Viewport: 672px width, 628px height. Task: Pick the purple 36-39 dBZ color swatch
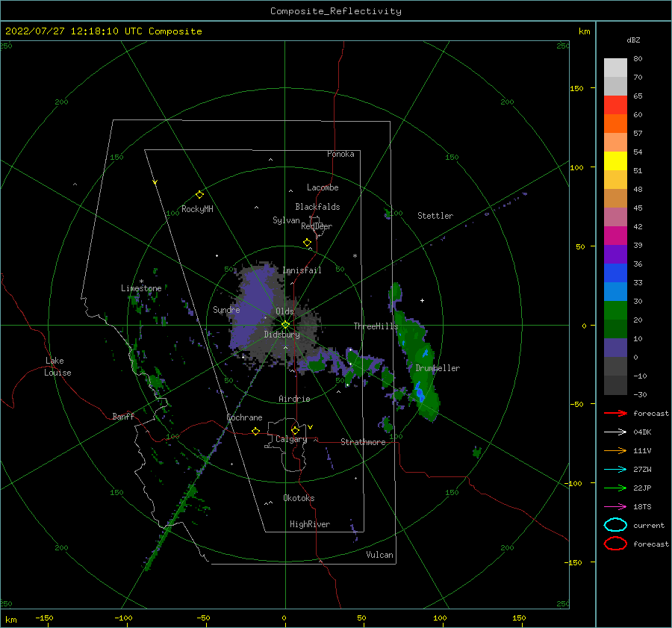pos(615,254)
